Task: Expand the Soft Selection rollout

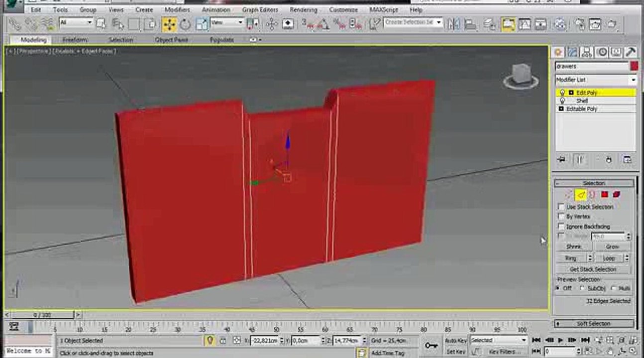Action: [594, 324]
